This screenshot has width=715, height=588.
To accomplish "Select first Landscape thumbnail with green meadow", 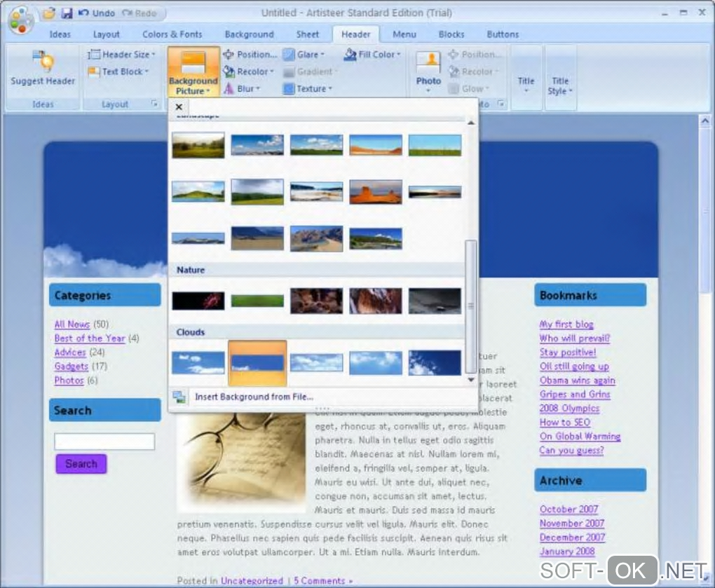I will pos(198,145).
